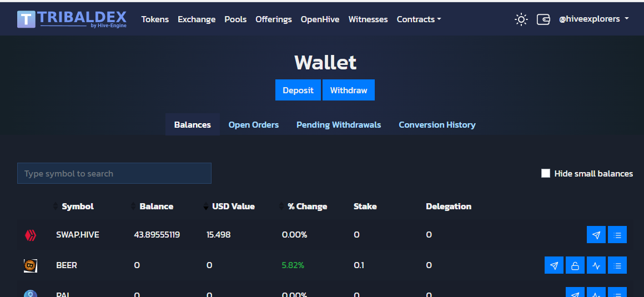The width and height of the screenshot is (644, 297).
Task: Click the BEER symbol text
Action: 67,265
